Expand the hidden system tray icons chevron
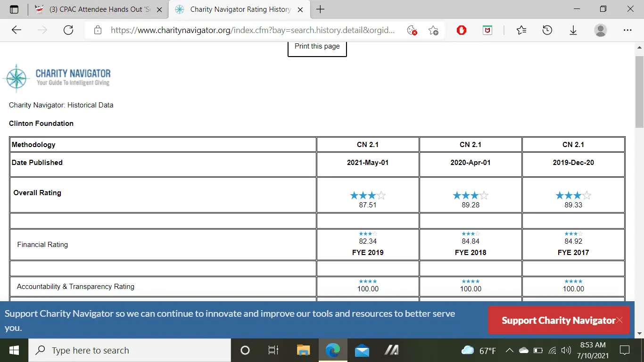Viewport: 644px width, 362px height. (509, 350)
